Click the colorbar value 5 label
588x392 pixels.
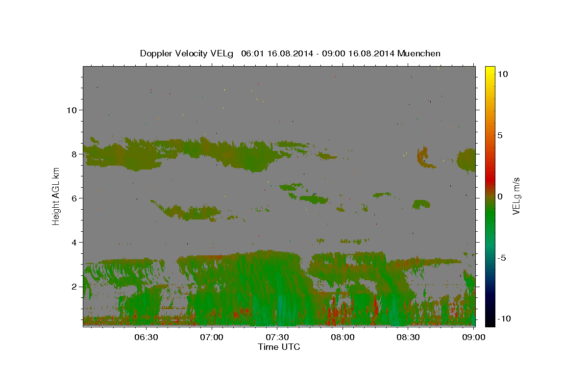[x=499, y=135]
